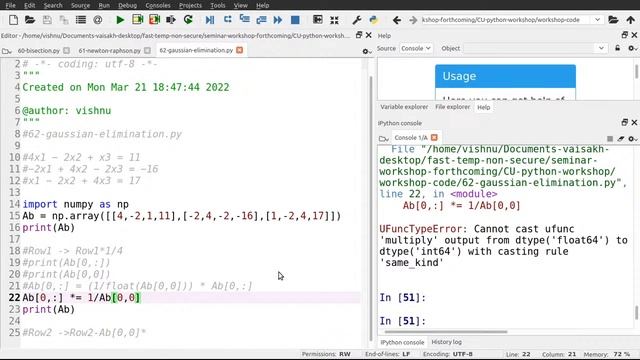Run the current cell icon
The width and height of the screenshot is (640, 360).
[x=137, y=20]
